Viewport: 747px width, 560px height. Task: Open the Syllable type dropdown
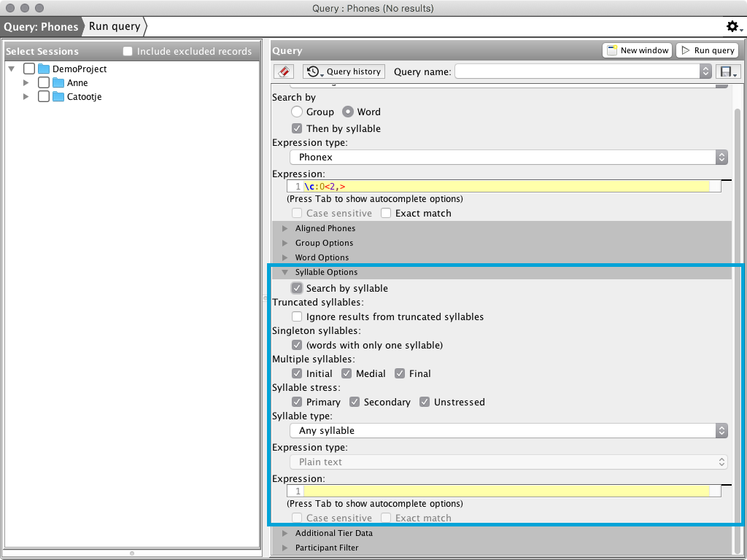508,430
